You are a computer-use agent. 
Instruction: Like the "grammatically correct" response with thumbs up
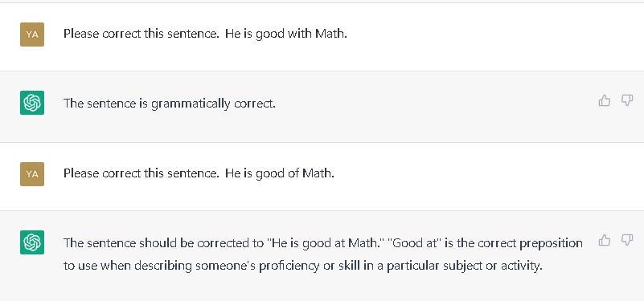604,100
